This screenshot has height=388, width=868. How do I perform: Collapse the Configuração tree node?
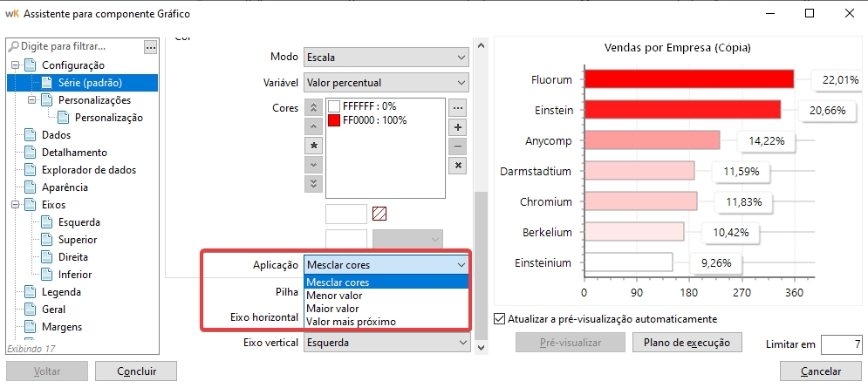[x=15, y=65]
